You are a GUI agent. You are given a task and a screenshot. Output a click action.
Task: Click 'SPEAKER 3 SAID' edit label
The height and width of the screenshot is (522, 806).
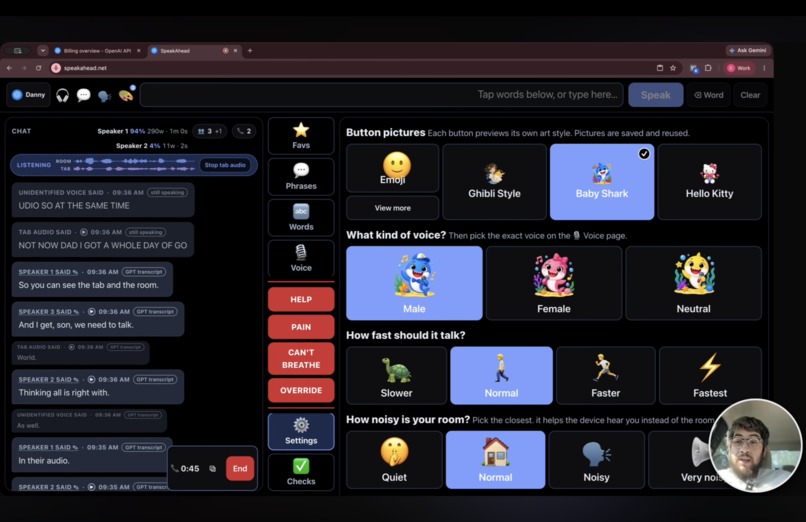tap(48, 311)
